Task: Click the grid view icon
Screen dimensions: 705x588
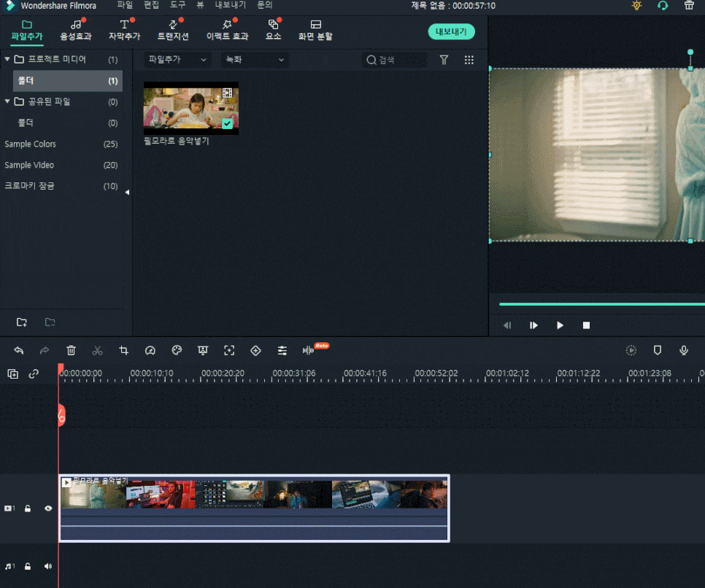Action: coord(469,60)
